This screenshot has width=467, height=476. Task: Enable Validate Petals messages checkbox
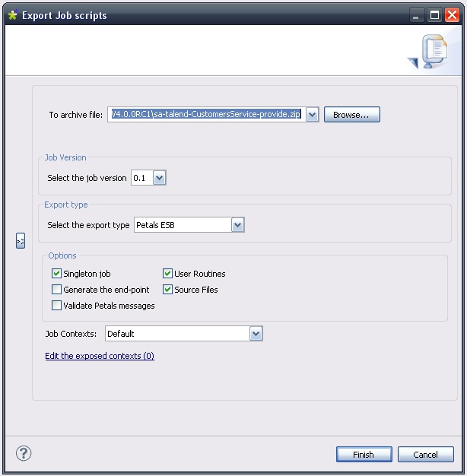click(x=56, y=306)
